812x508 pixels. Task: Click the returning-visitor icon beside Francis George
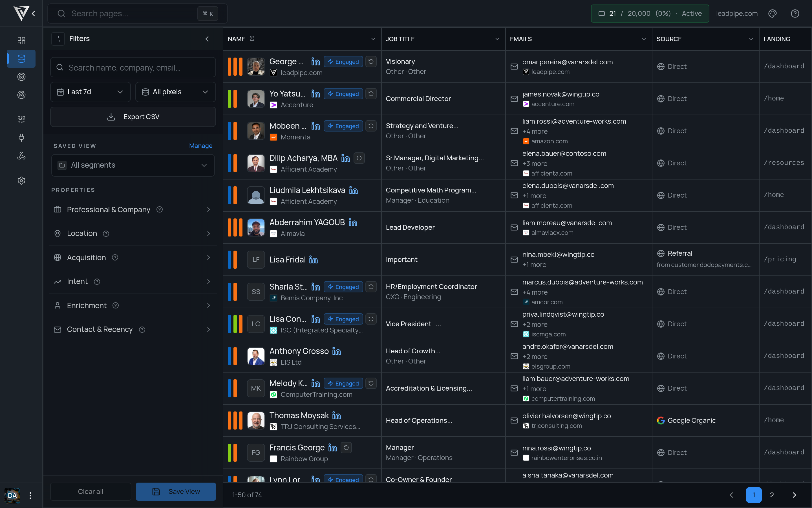[x=346, y=448]
